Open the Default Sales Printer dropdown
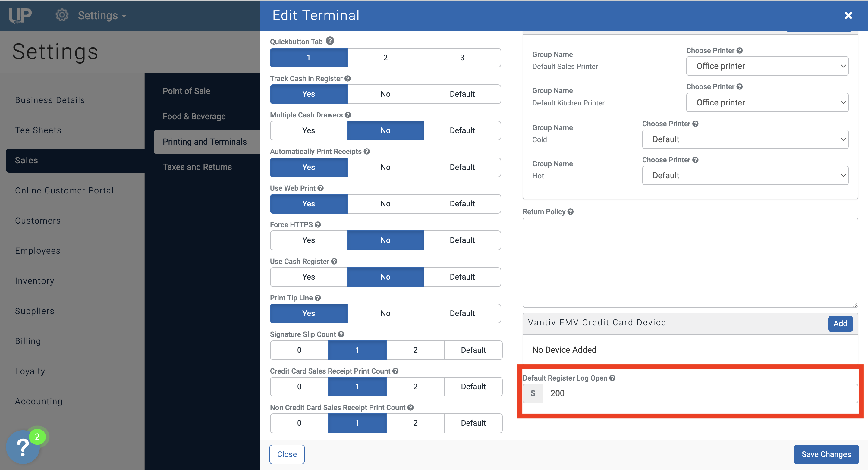 coord(767,66)
